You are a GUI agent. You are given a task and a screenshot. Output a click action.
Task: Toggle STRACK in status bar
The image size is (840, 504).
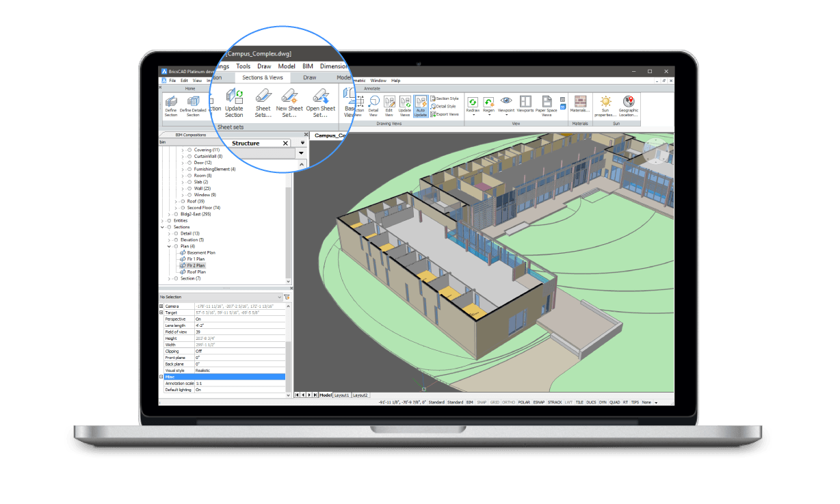click(x=555, y=402)
